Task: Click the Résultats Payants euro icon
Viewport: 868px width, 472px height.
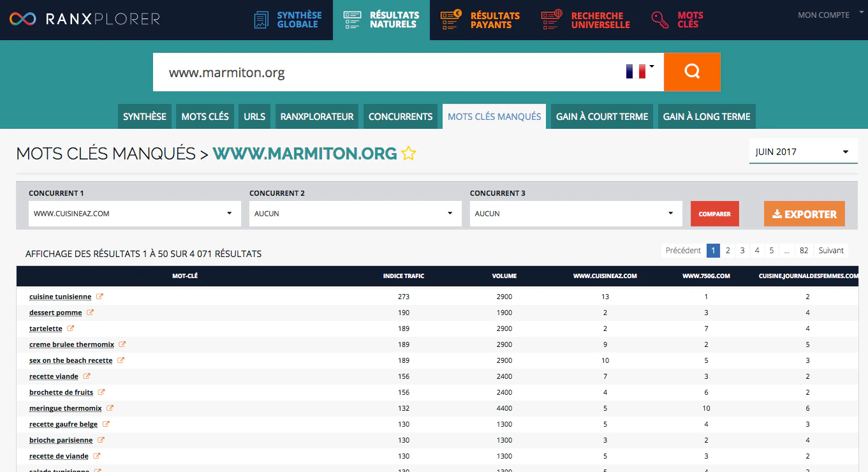Action: 452,20
